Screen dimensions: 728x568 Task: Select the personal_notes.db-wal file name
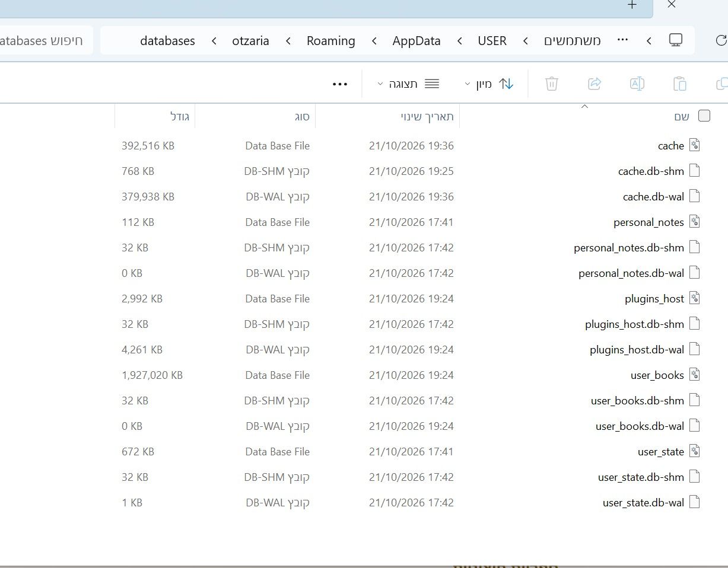pos(631,273)
